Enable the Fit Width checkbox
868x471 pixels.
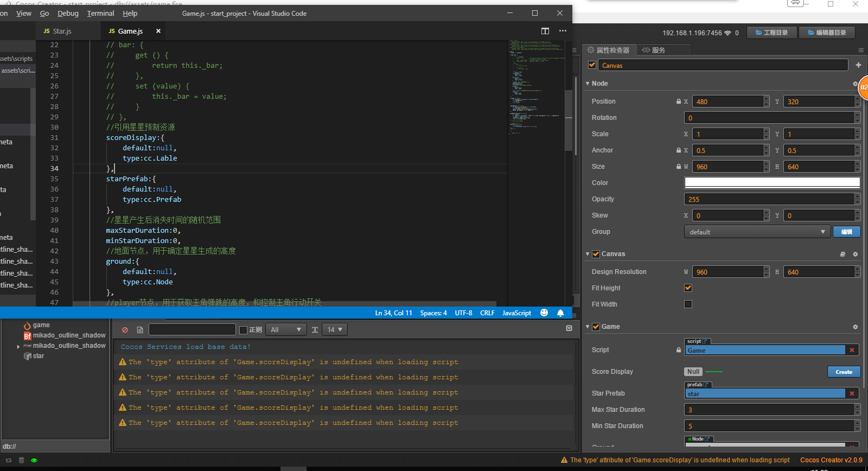(688, 304)
